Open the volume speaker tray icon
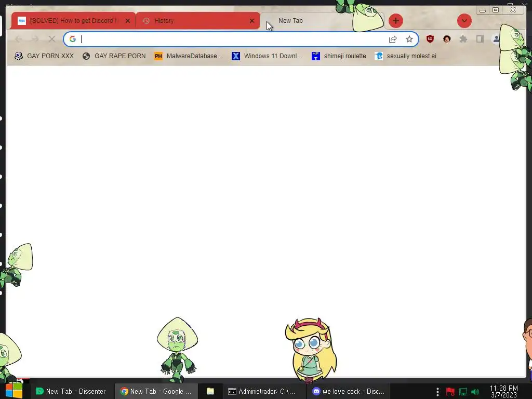Screen dimensions: 532x399 (x=475, y=392)
